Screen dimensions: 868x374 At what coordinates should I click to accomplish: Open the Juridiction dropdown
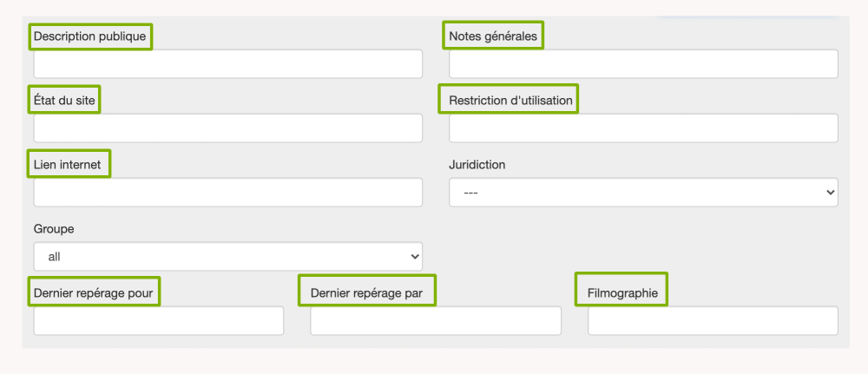click(643, 193)
